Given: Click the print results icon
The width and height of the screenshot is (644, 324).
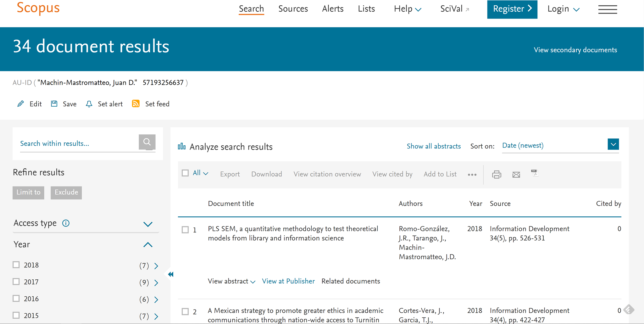Looking at the screenshot, I should (x=497, y=174).
